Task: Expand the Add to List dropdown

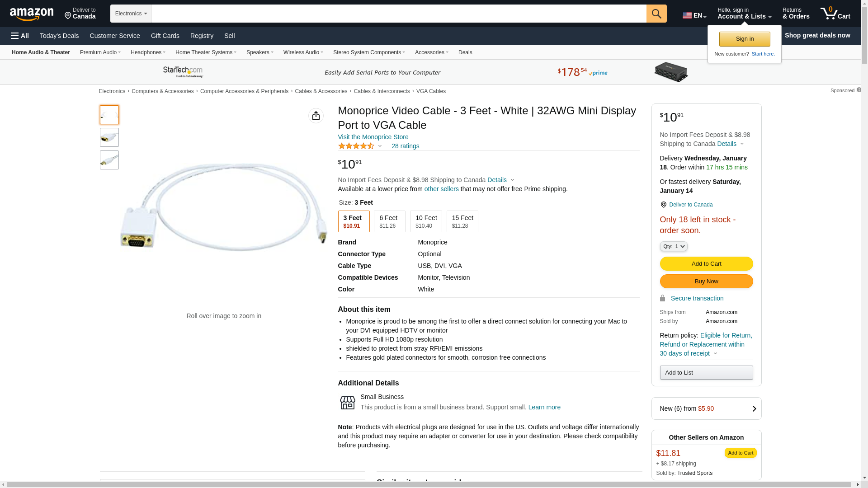Action: 706,373
